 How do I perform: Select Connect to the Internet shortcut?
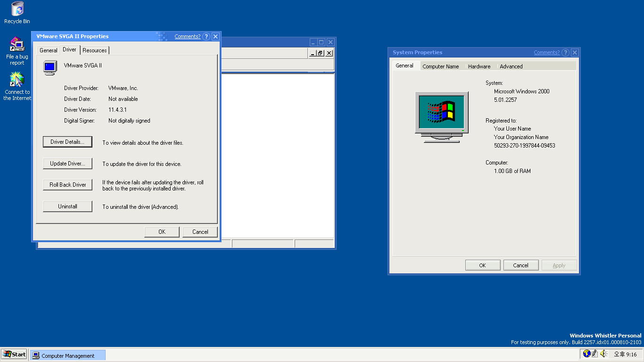[17, 86]
